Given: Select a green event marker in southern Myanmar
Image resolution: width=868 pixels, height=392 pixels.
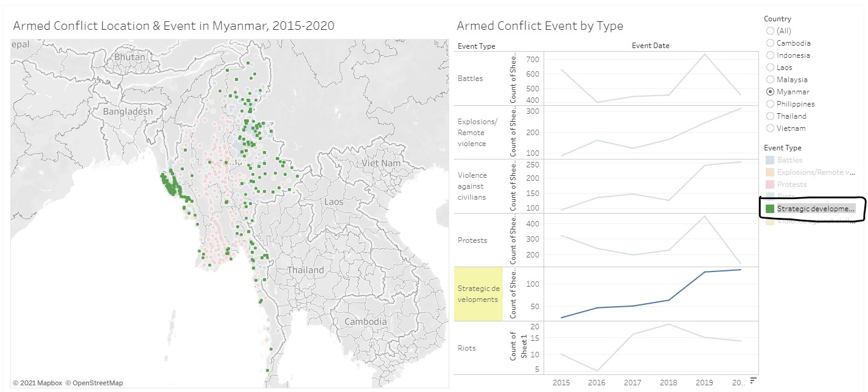Looking at the screenshot, I should [x=270, y=350].
